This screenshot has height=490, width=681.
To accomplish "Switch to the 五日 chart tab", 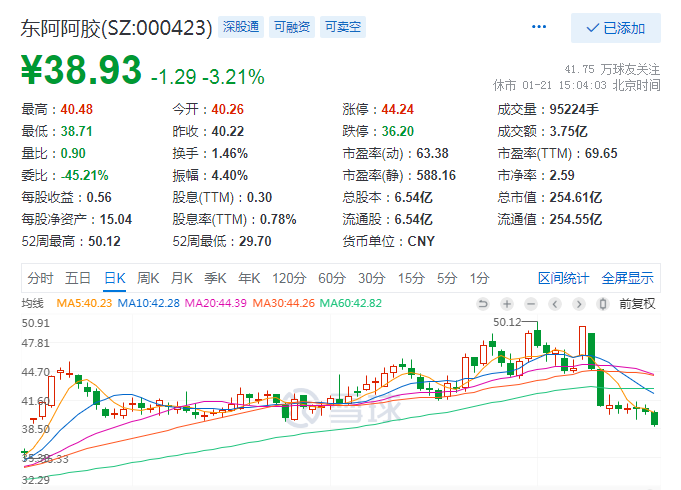I will point(78,278).
